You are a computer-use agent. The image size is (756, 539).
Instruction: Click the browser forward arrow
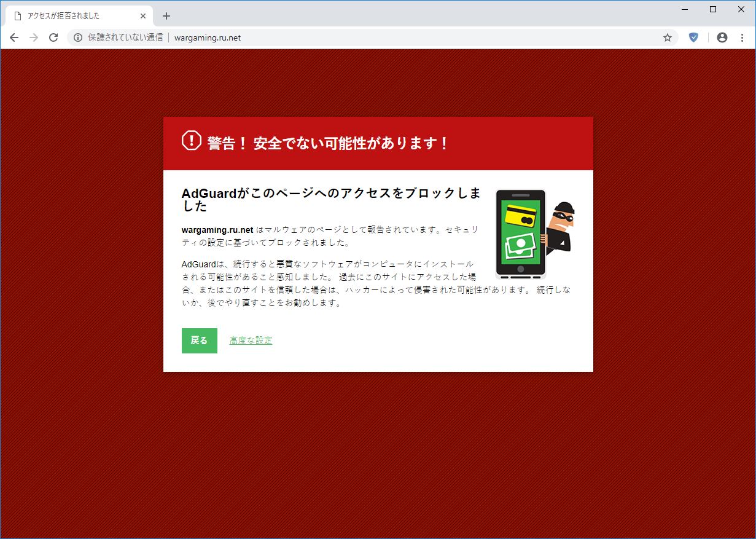pos(34,37)
